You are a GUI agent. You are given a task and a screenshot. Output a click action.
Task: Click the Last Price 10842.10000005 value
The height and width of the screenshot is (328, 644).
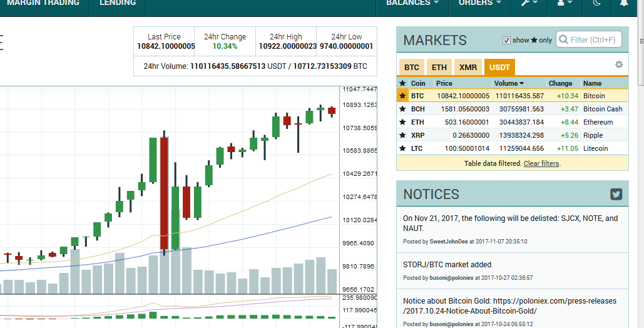pos(166,46)
